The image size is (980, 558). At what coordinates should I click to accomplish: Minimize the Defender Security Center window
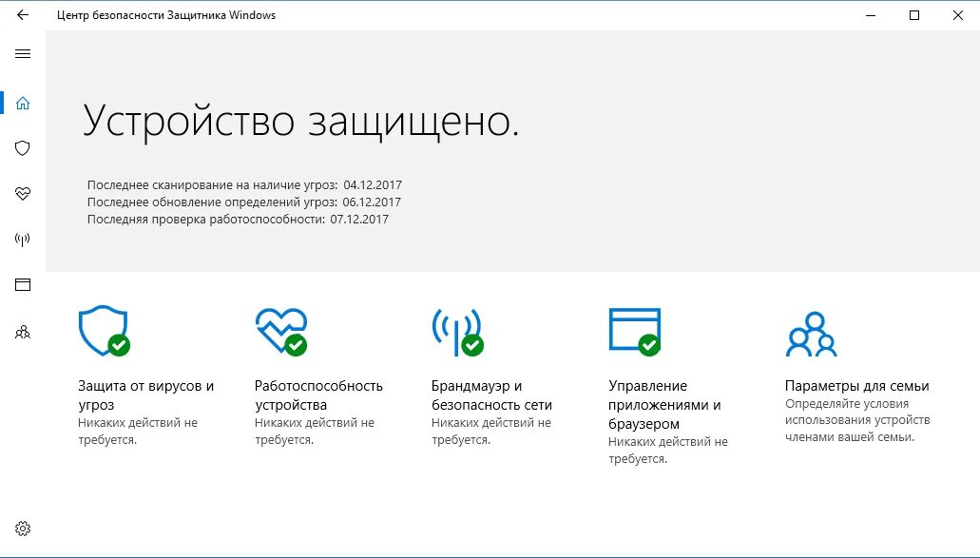871,15
